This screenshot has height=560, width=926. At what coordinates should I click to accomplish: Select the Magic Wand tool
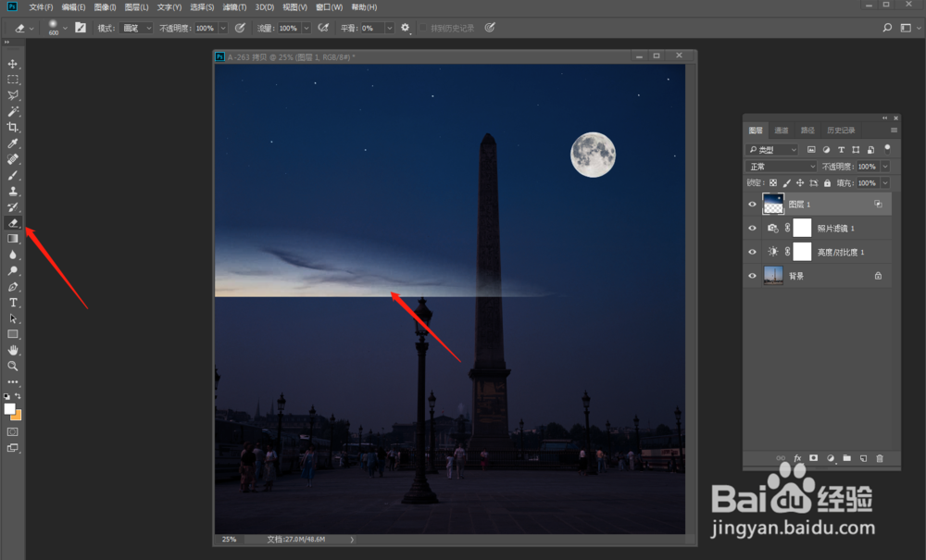click(x=12, y=111)
